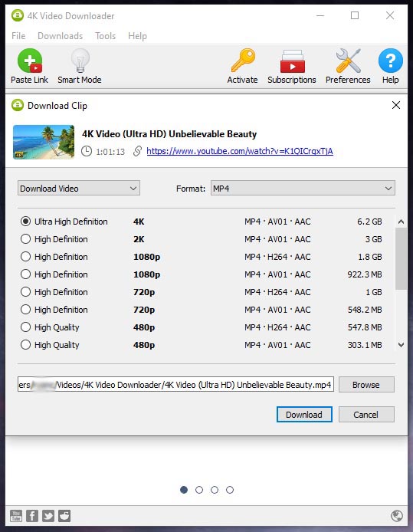Image resolution: width=413 pixels, height=532 pixels.
Task: Expand the Download Video dropdown
Action: click(x=79, y=189)
